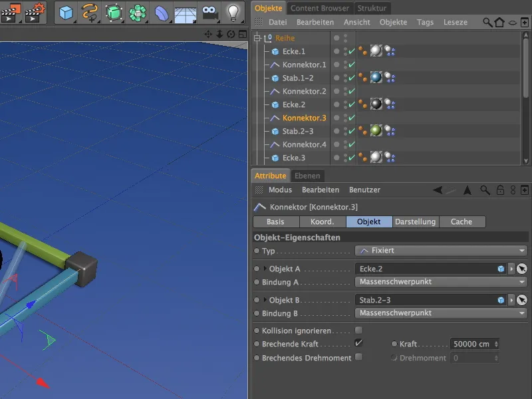Click Attribute Manager up arrow
This screenshot has width=532, height=399.
point(467,190)
